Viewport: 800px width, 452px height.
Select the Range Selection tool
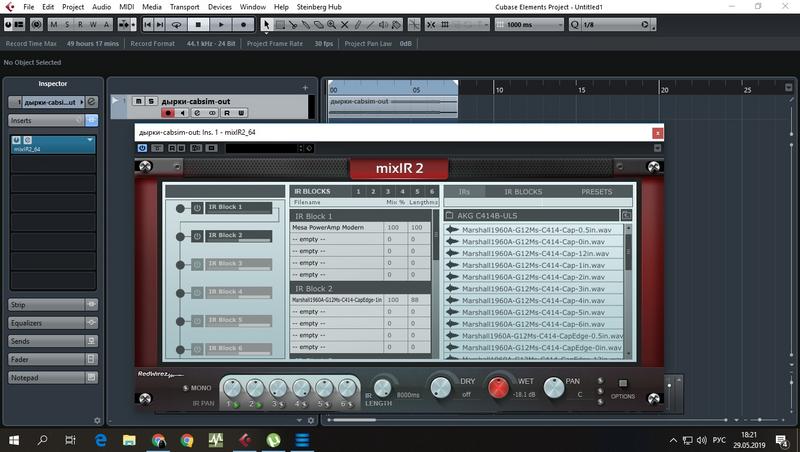coord(280,24)
